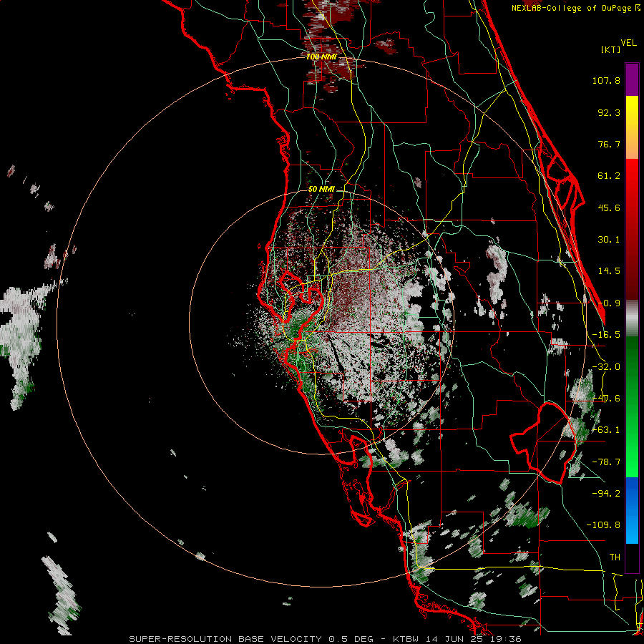Image resolution: width=644 pixels, height=644 pixels.
Task: Click the 30.1 velocity value
Action: [609, 240]
